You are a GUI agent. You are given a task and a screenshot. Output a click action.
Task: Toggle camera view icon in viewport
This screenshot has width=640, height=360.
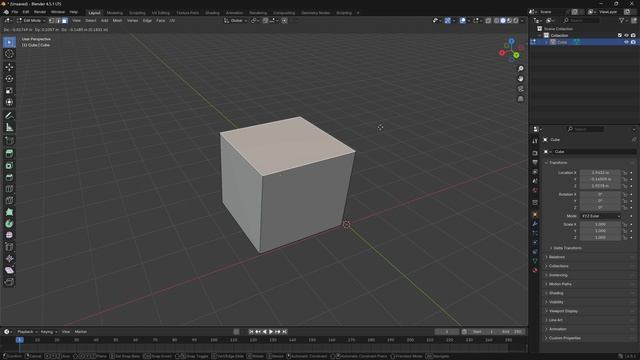click(520, 89)
